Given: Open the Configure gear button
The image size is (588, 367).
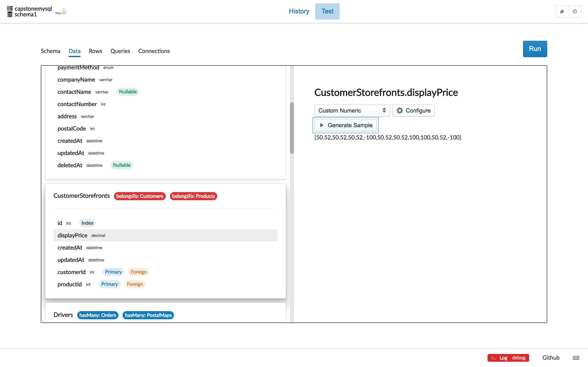Looking at the screenshot, I should tap(413, 111).
